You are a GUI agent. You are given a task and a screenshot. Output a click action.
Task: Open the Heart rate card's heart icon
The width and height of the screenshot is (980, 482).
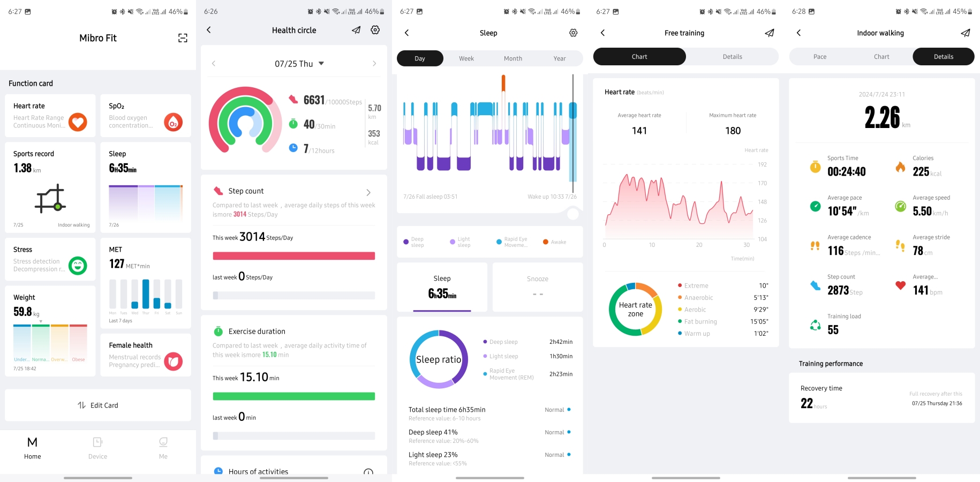[x=78, y=122]
